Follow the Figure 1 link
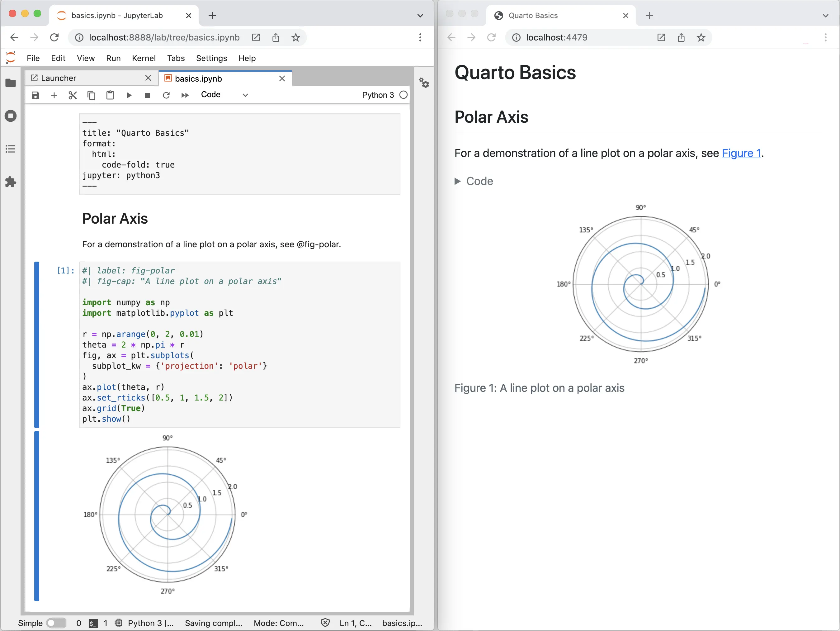The width and height of the screenshot is (840, 631). [x=741, y=153]
